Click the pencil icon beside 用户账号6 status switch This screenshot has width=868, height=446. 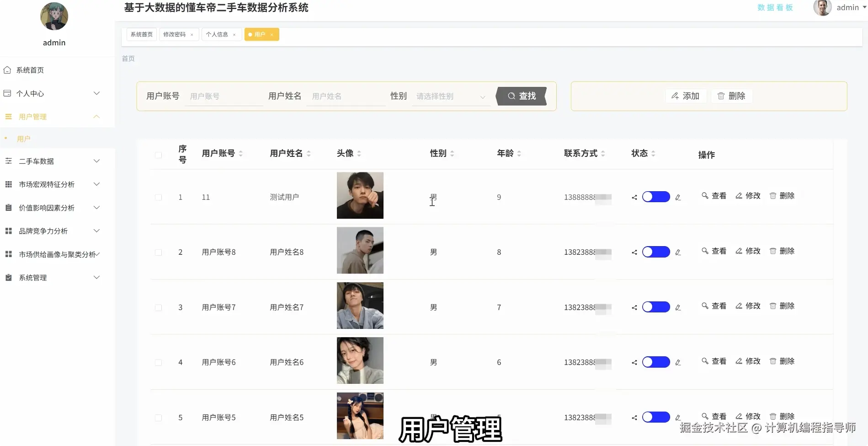point(678,363)
